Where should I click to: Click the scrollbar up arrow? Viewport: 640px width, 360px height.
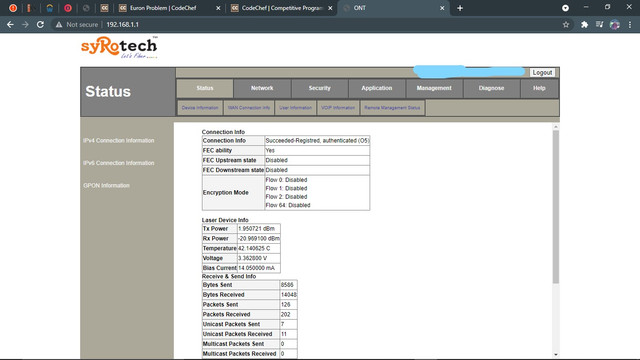click(556, 127)
